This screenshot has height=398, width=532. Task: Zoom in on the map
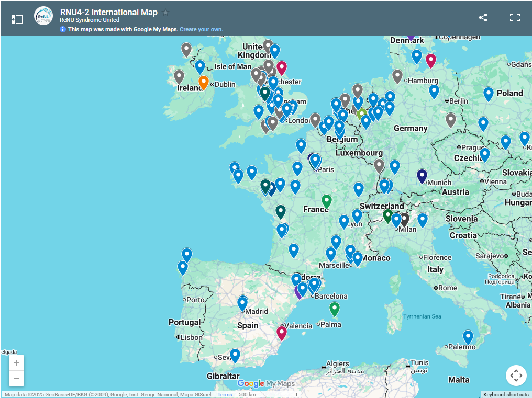tap(16, 363)
